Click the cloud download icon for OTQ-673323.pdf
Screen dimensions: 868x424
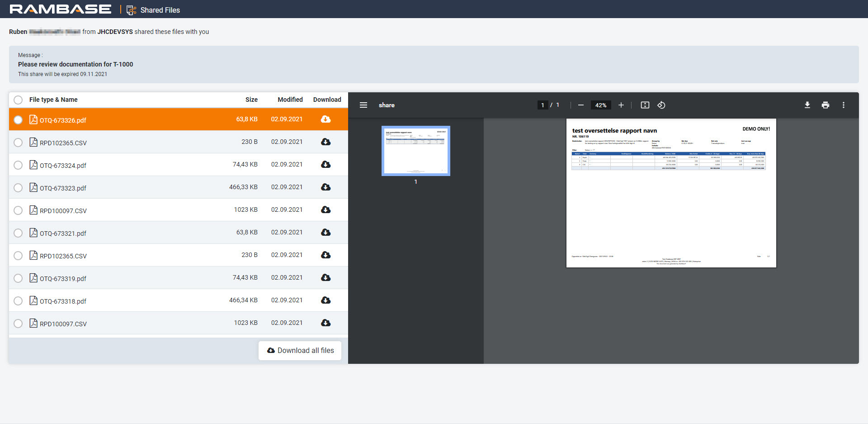325,187
